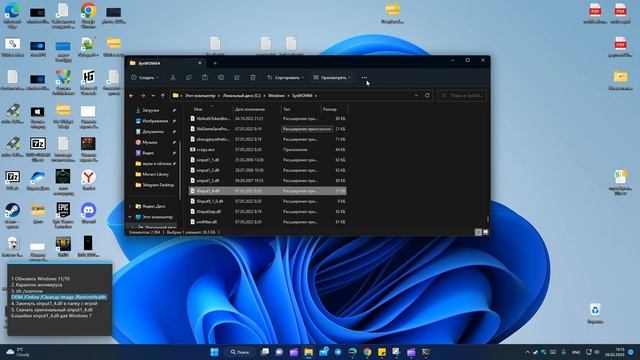Click the navigation pane vertical scrollbar
The height and width of the screenshot is (360, 640).
pos(180,169)
